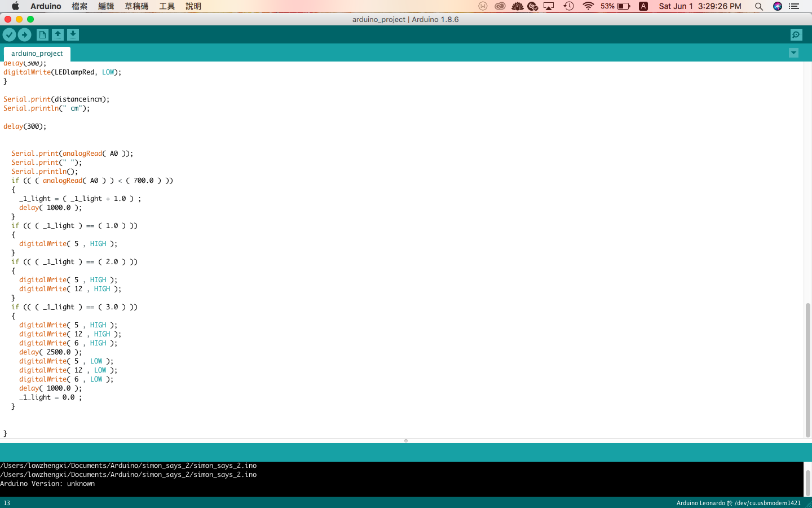Click the Upload arrow button

pyautogui.click(x=24, y=35)
